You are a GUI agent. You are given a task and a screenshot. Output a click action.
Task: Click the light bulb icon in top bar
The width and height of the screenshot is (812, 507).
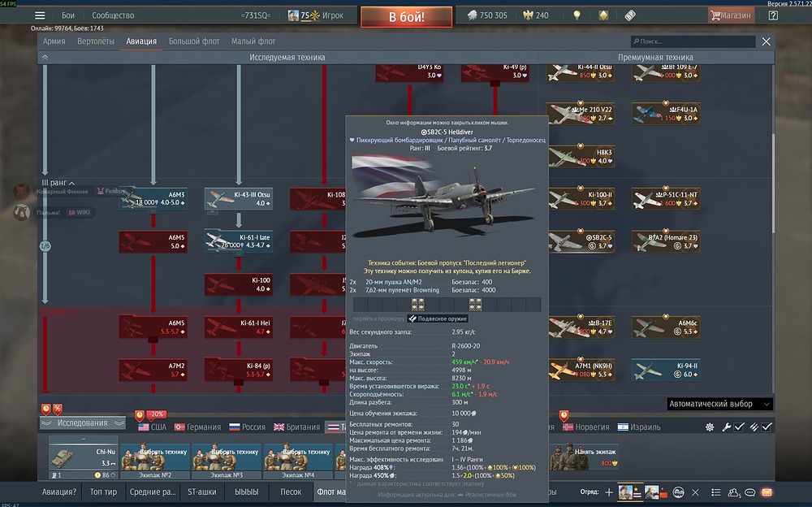click(x=577, y=15)
